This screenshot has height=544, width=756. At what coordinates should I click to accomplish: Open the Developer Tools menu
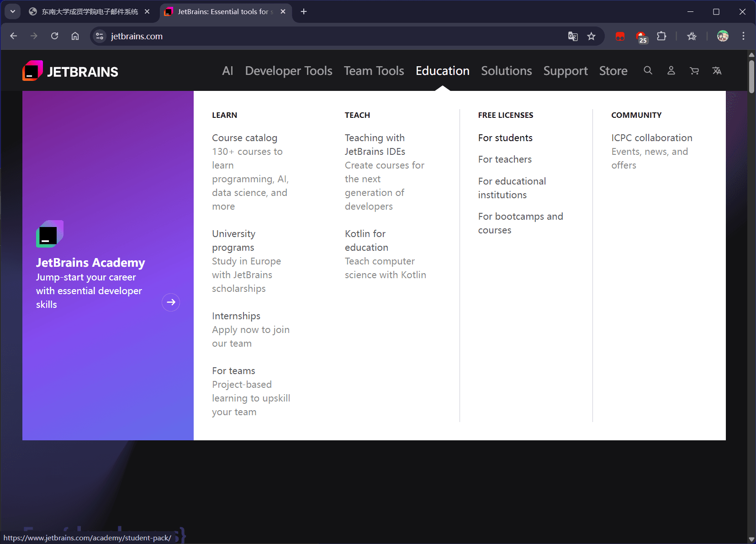click(288, 71)
